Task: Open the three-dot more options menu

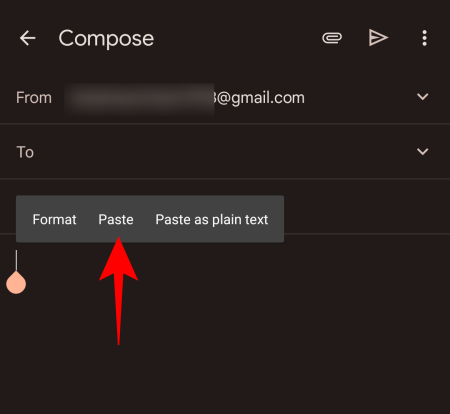Action: click(x=424, y=38)
